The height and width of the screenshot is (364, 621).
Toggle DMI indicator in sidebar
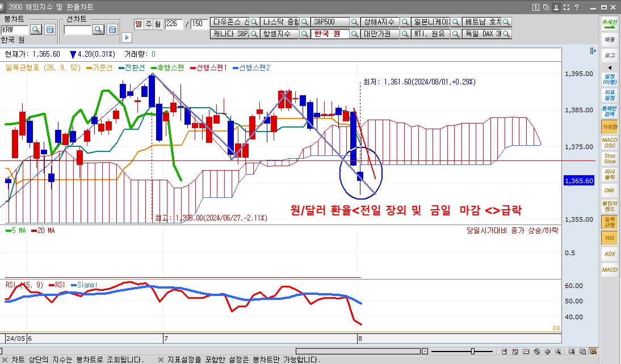pyautogui.click(x=610, y=191)
